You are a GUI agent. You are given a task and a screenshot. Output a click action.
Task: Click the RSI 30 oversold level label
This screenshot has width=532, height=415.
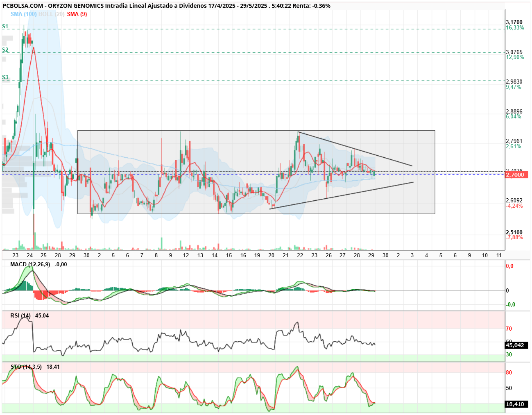(509, 354)
